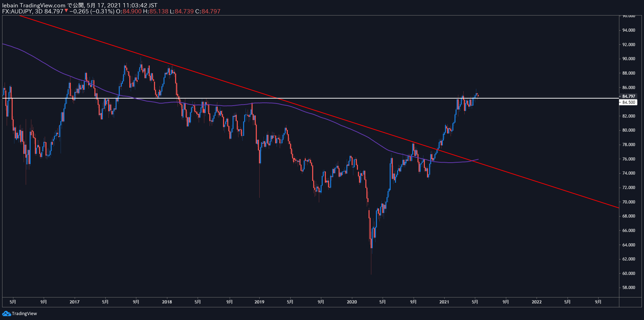
Task: Click the 82.000 price axis label
Action: [x=629, y=116]
